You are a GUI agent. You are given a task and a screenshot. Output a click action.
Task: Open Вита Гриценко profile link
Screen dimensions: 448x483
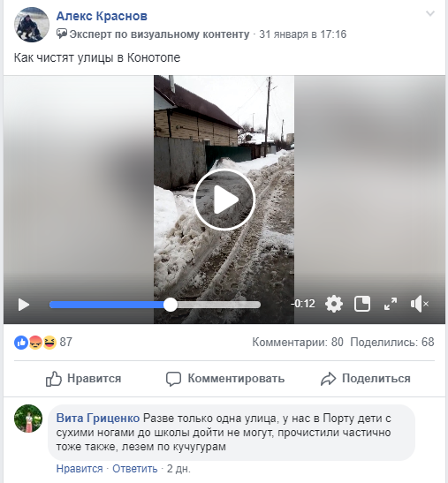[98, 419]
